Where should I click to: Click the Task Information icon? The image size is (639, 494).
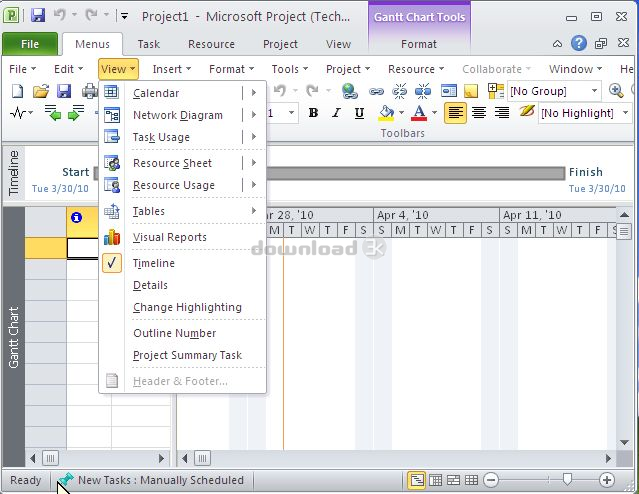click(449, 91)
